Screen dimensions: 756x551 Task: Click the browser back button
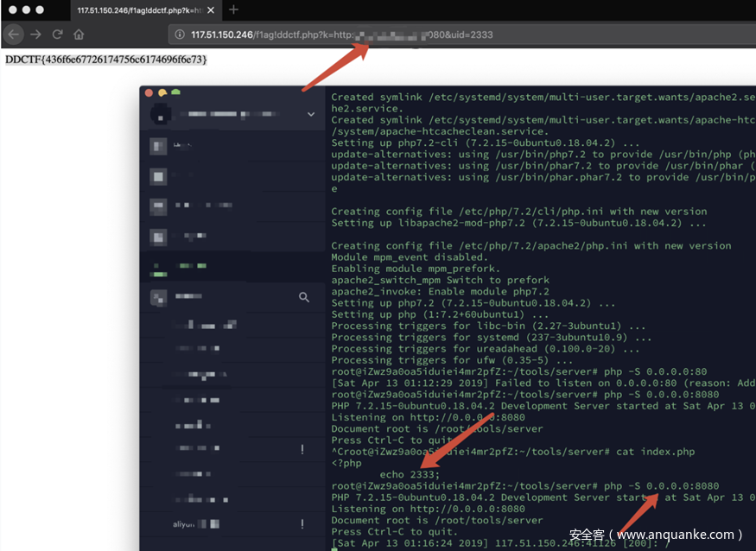[13, 35]
